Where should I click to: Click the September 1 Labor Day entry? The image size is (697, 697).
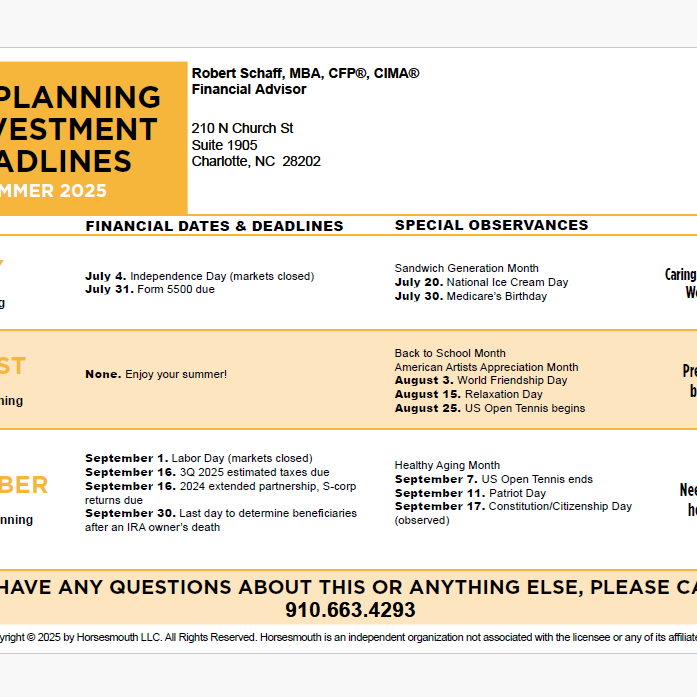[198, 458]
